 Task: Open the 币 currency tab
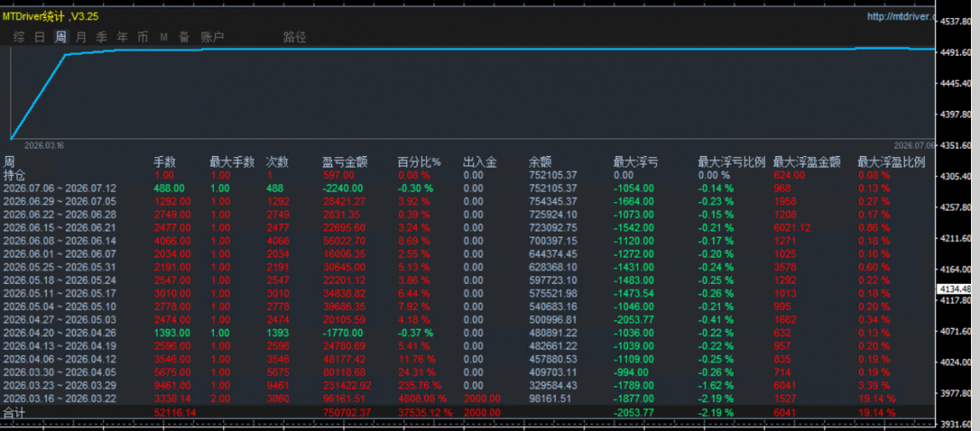[x=143, y=38]
